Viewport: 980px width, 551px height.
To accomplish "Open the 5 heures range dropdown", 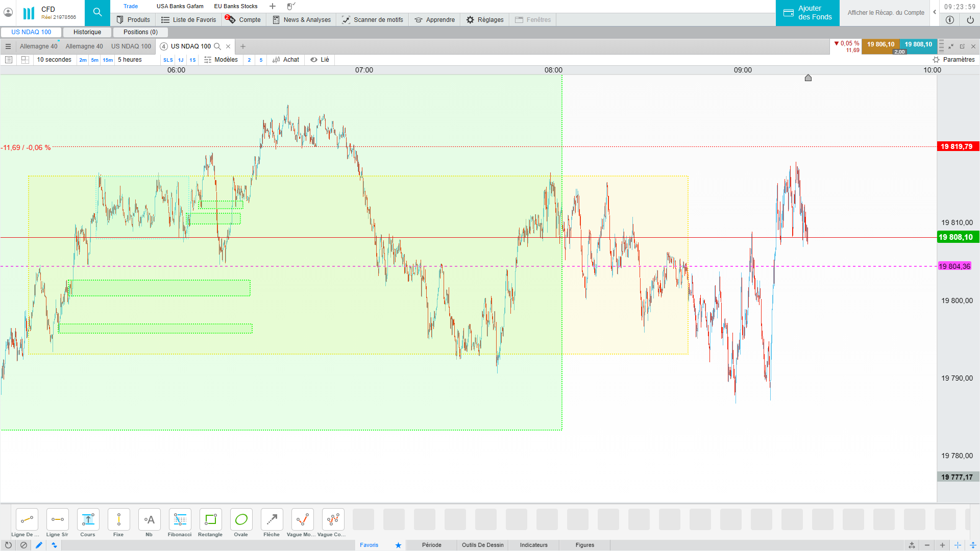I will (x=130, y=60).
